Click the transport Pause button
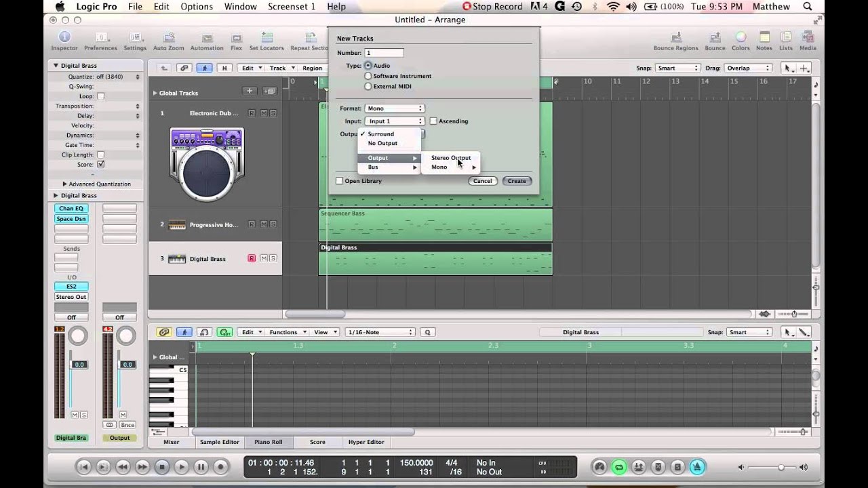 (201, 467)
